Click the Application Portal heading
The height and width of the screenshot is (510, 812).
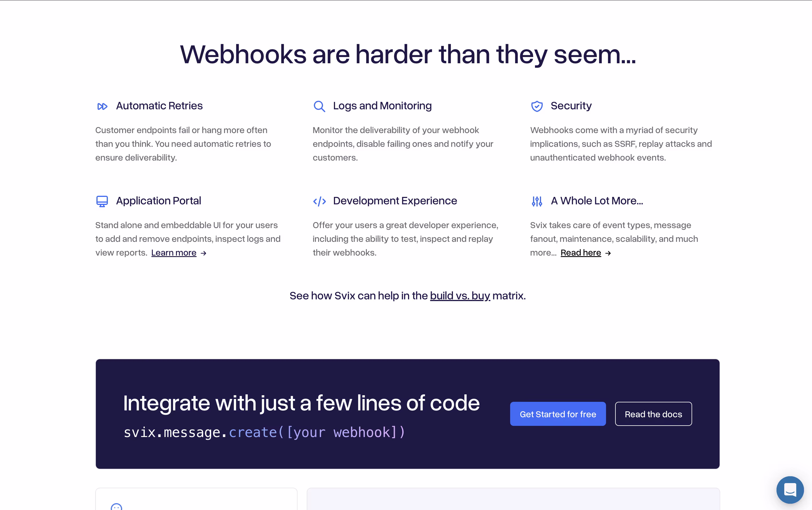click(159, 201)
